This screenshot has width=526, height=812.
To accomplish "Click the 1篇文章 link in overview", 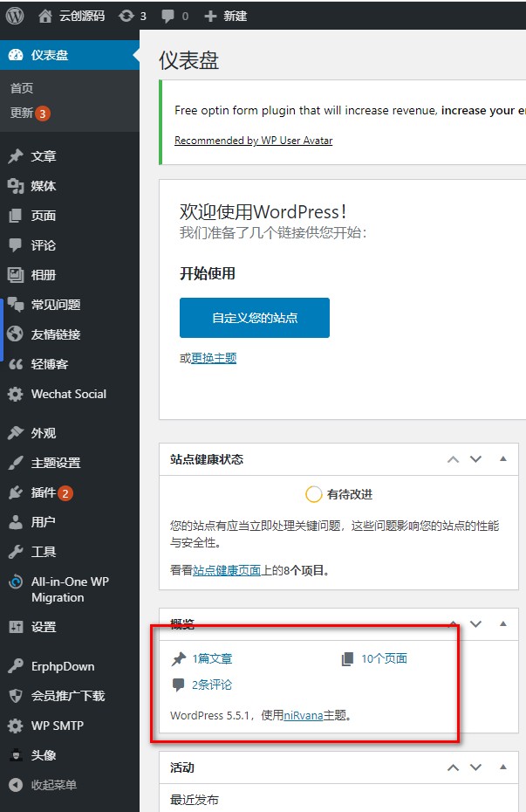I will pos(212,658).
